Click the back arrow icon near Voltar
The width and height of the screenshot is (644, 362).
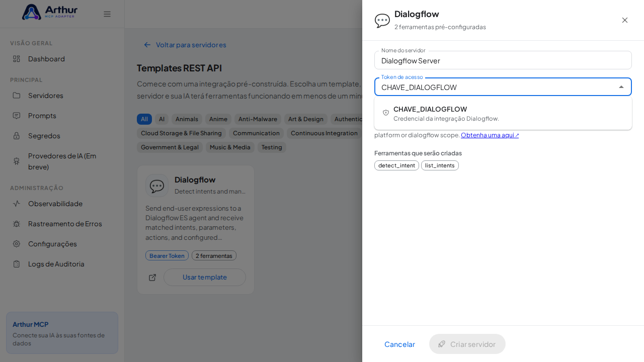(x=147, y=45)
